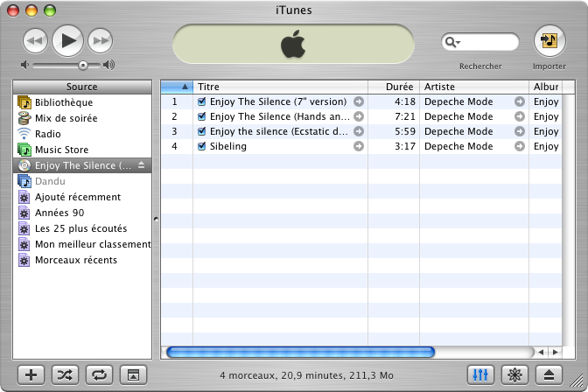Screen dimensions: 588x392
Task: Skip back with the rewind button
Action: click(35, 40)
